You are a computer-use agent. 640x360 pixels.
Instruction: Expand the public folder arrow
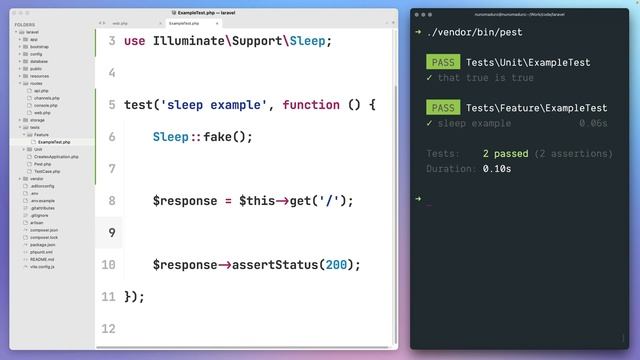pos(20,69)
